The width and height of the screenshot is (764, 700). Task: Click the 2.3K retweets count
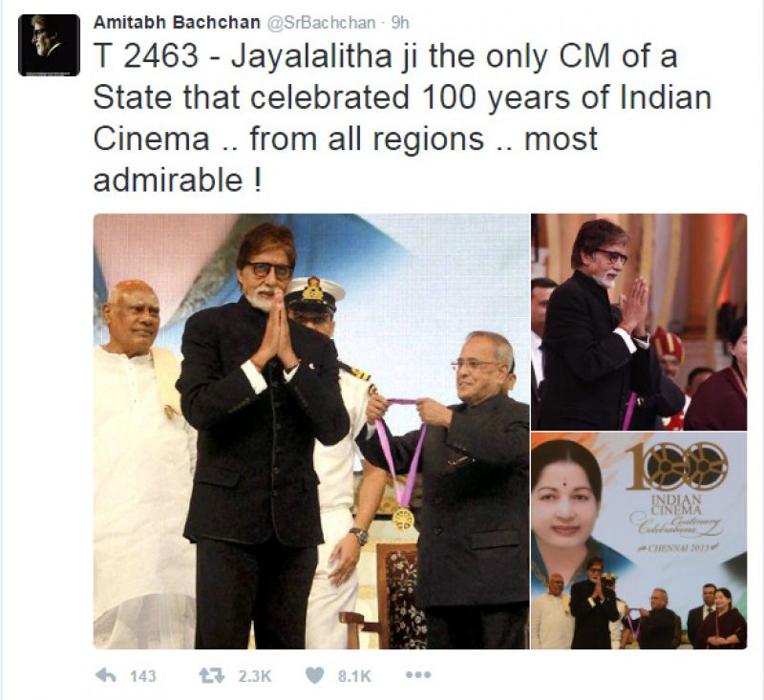pos(254,675)
